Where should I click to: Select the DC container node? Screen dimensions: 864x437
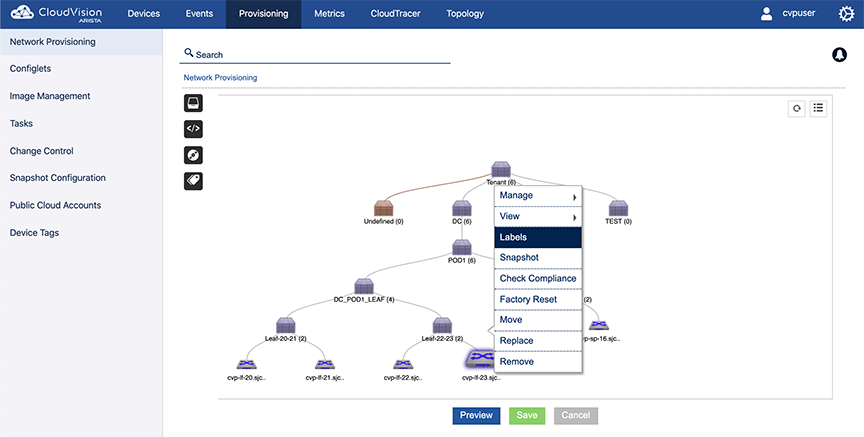pos(462,208)
